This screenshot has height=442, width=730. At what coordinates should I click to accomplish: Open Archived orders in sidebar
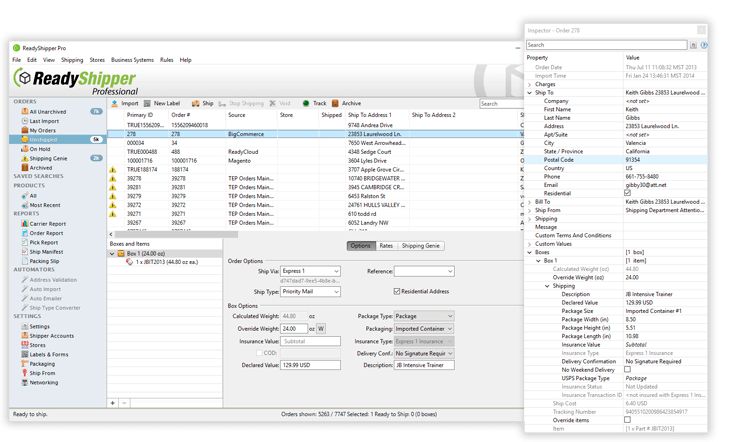click(x=41, y=168)
